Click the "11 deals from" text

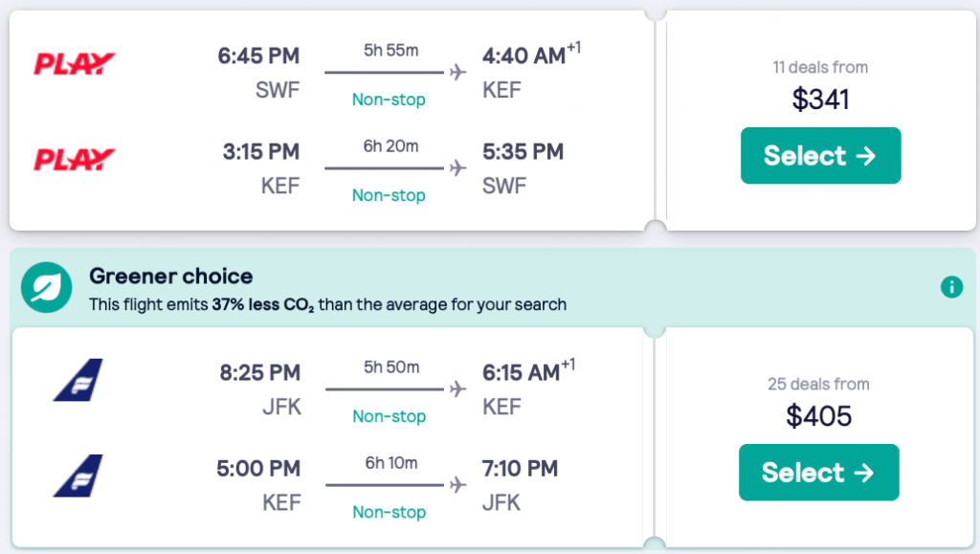820,67
